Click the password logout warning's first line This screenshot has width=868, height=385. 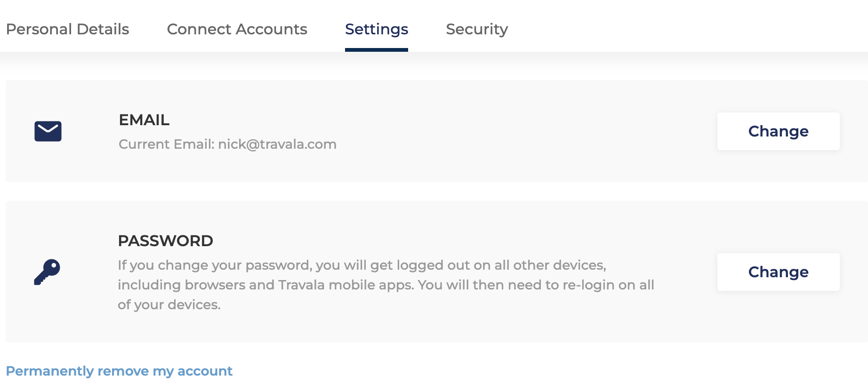click(362, 265)
